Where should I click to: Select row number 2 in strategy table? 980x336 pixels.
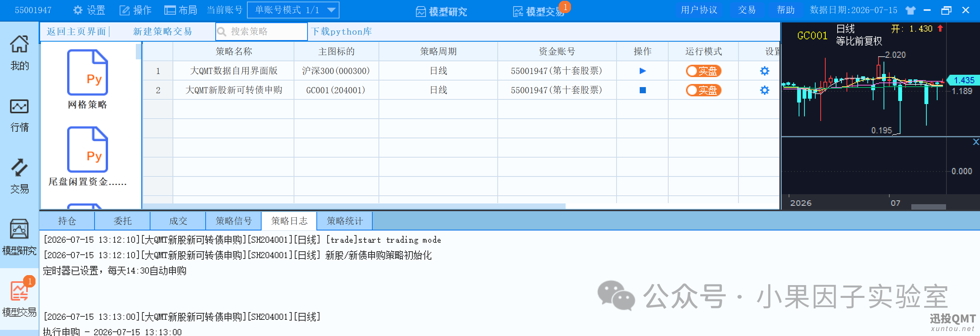point(158,90)
